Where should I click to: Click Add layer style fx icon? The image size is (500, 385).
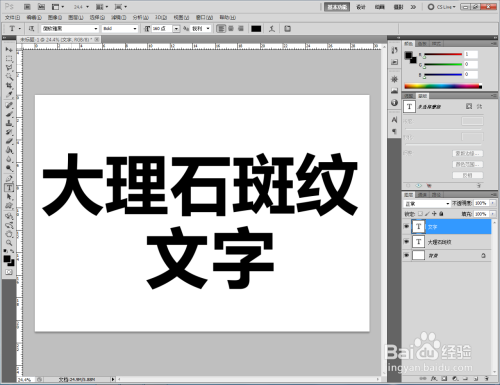tap(434, 379)
